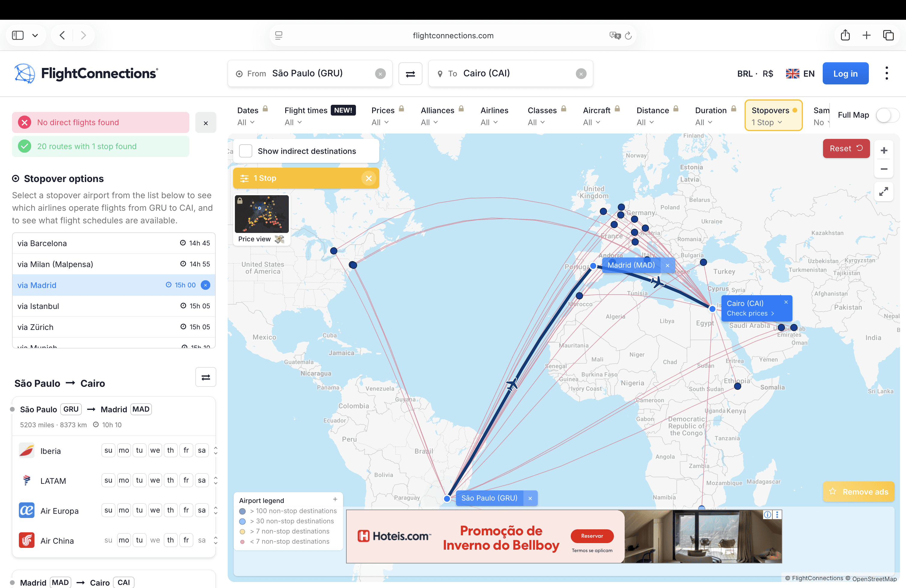Open the Duration filter dropdown
This screenshot has height=588, width=906.
click(x=715, y=116)
